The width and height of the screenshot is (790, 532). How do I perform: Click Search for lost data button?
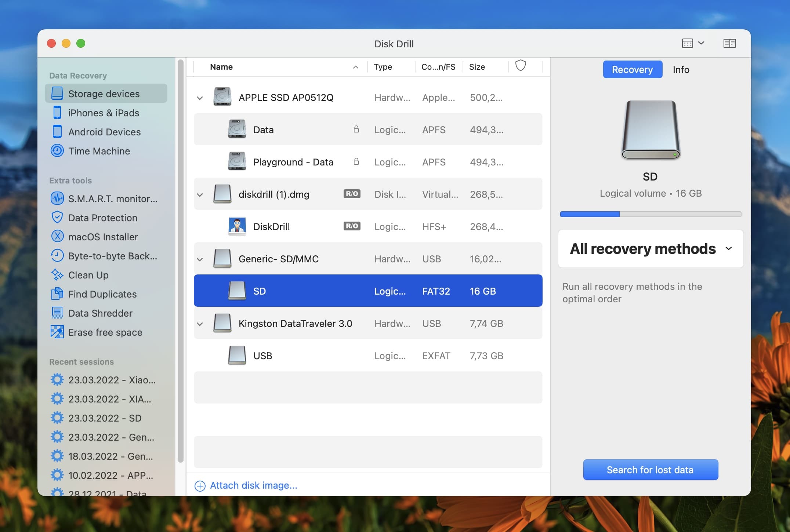click(x=651, y=470)
